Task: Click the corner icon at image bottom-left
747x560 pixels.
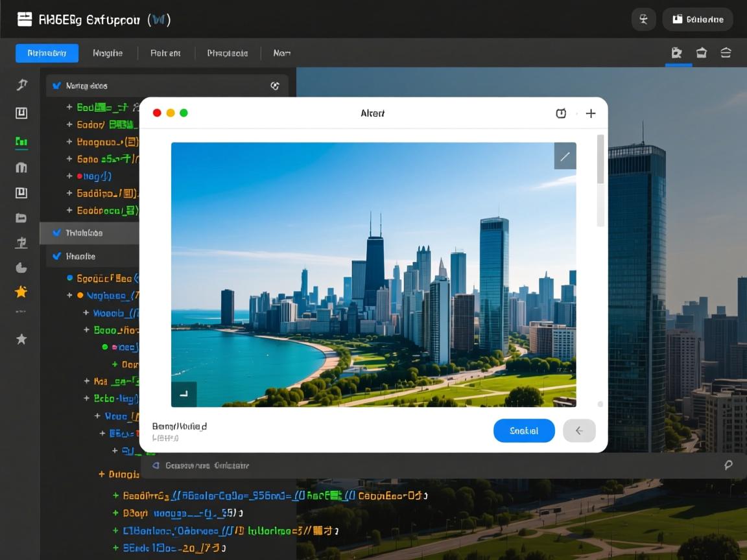Action: [184, 393]
